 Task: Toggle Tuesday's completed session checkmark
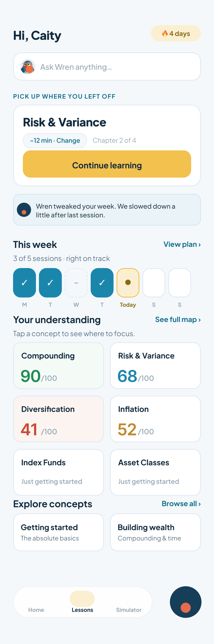pos(50,282)
